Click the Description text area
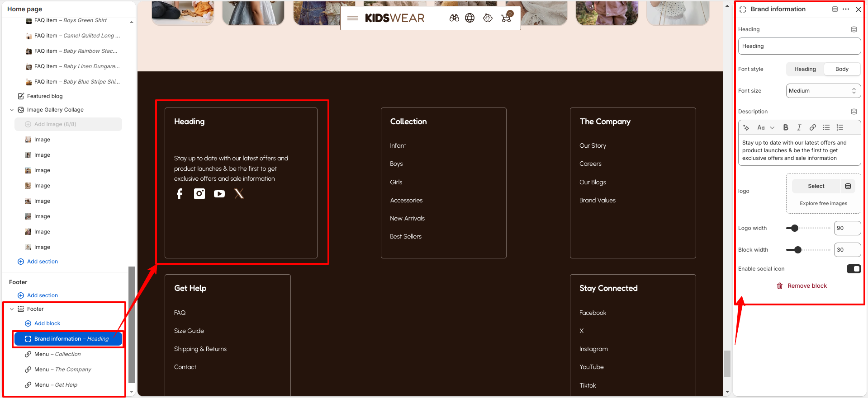 [x=799, y=150]
